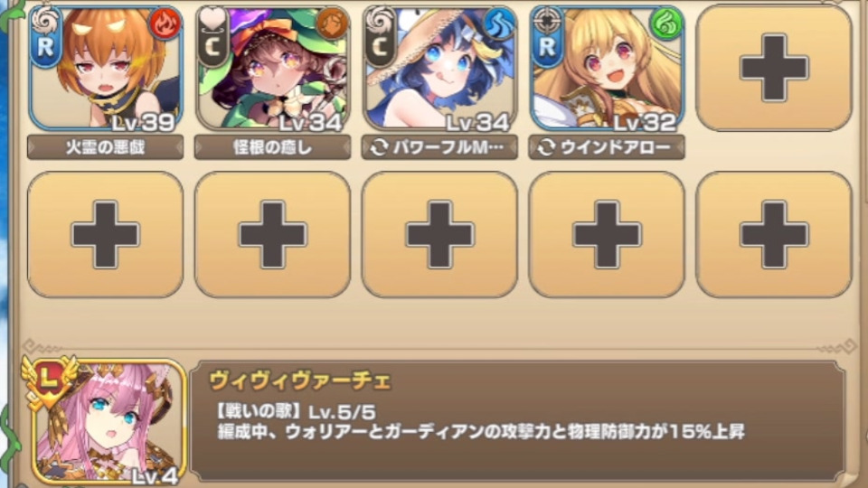The image size is (868, 488).
Task: Add a character to first bottom-row slot
Action: (105, 235)
